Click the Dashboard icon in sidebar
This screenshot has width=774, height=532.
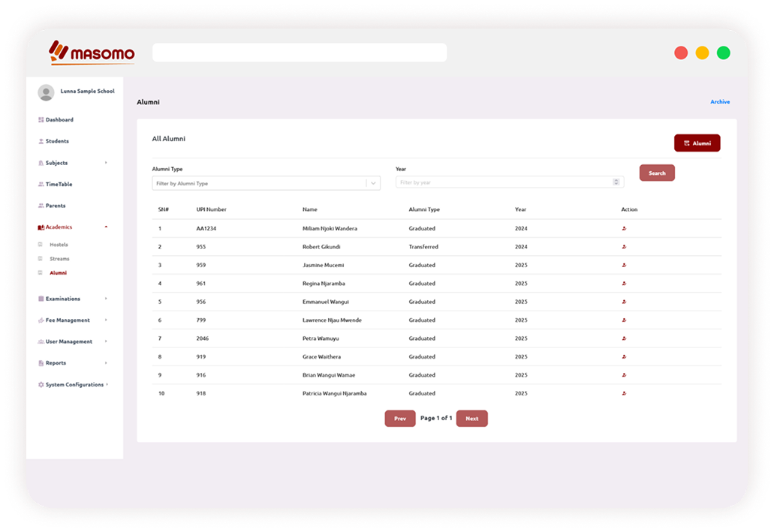(x=41, y=120)
